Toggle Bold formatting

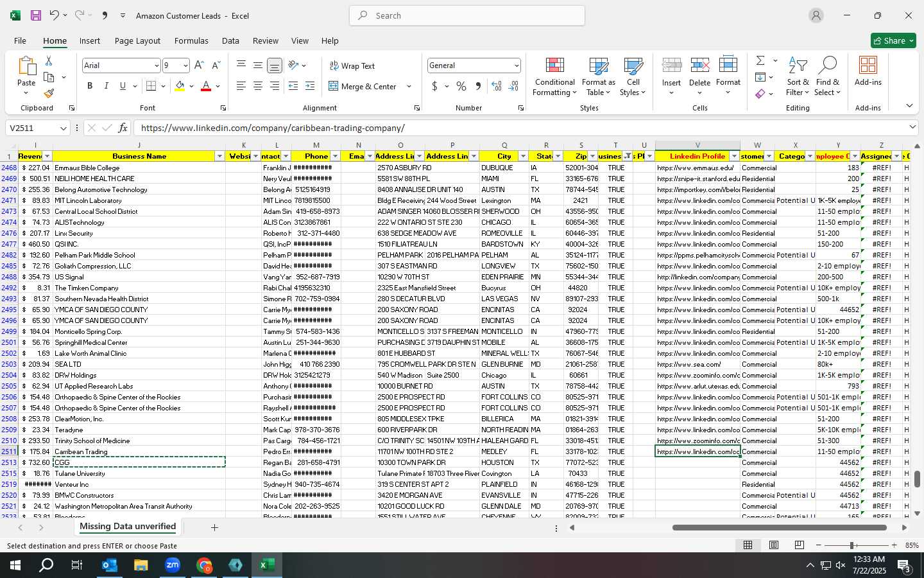coord(90,86)
